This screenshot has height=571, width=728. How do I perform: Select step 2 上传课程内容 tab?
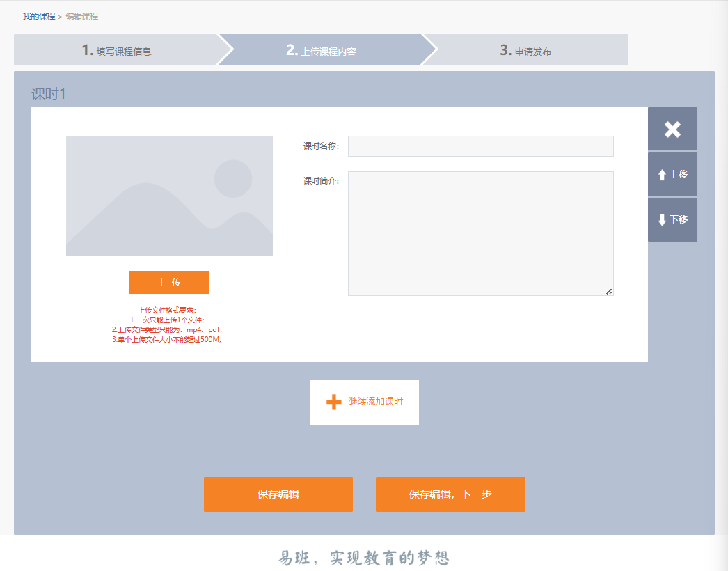[x=322, y=49]
